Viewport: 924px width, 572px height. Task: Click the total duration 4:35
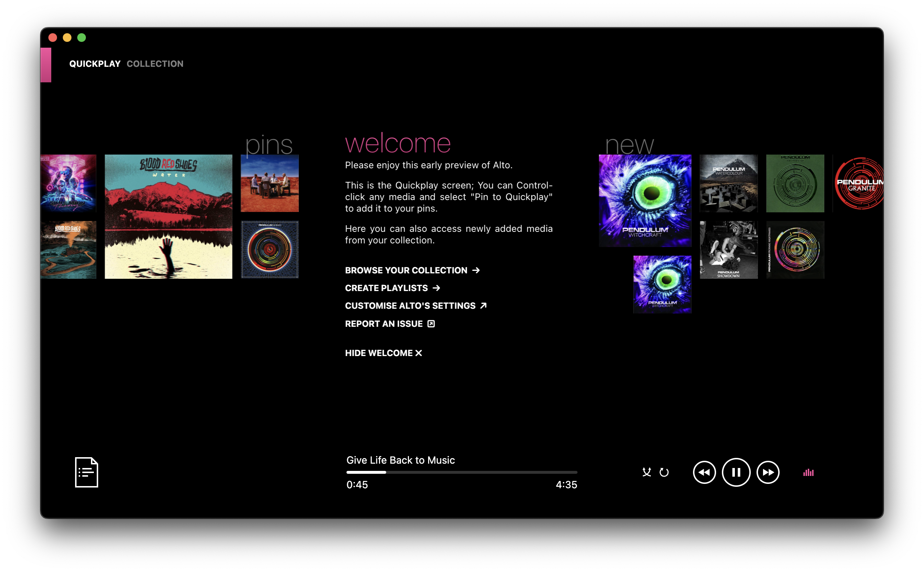[566, 485]
